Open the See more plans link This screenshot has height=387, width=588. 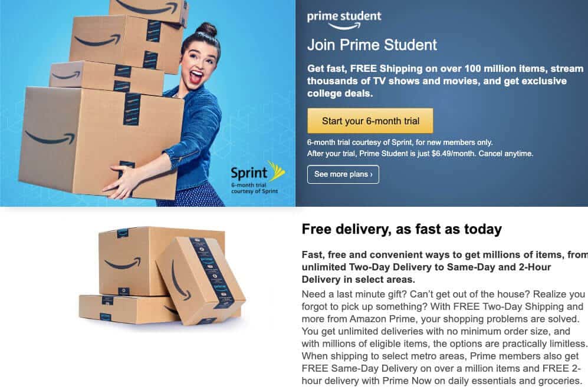pos(343,174)
